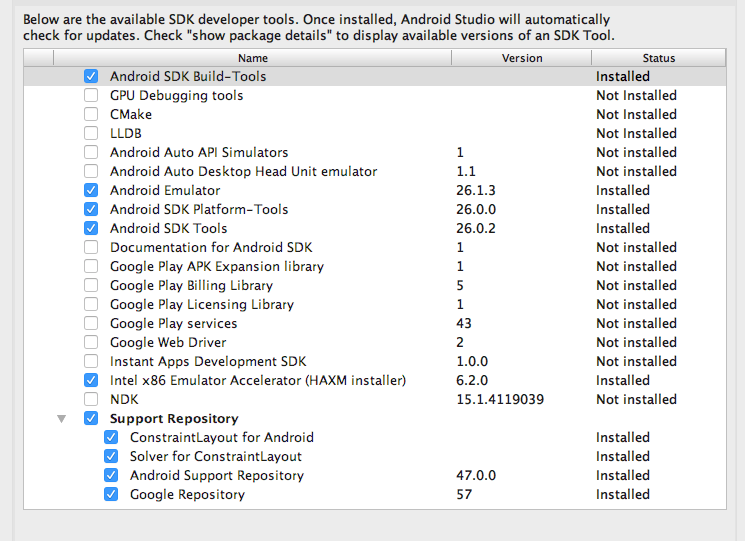
Task: Check the CMake checkbox
Action: click(x=91, y=115)
